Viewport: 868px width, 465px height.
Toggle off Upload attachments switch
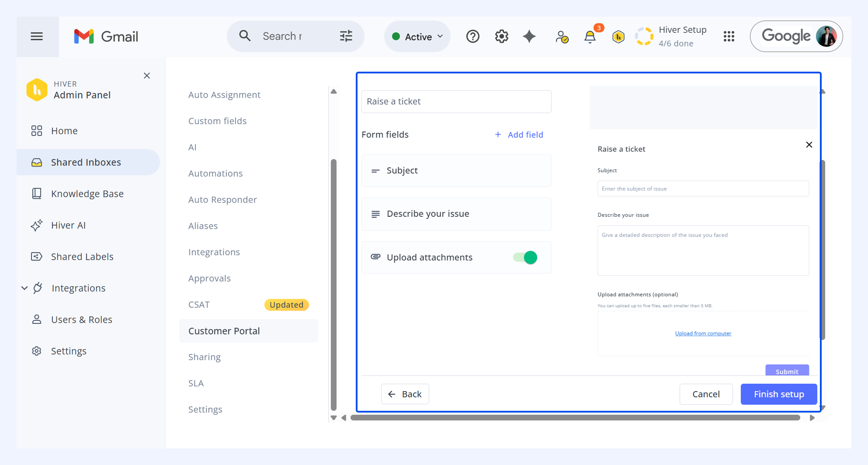pyautogui.click(x=525, y=257)
